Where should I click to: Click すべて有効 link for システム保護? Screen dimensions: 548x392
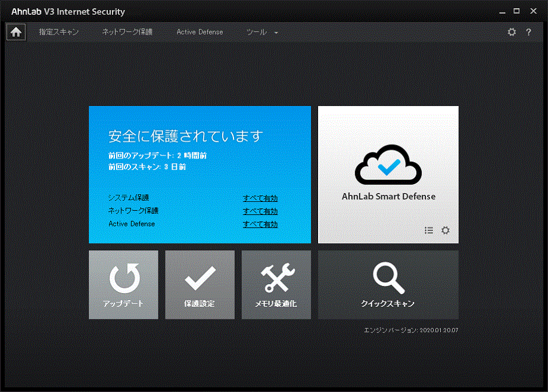click(x=260, y=198)
